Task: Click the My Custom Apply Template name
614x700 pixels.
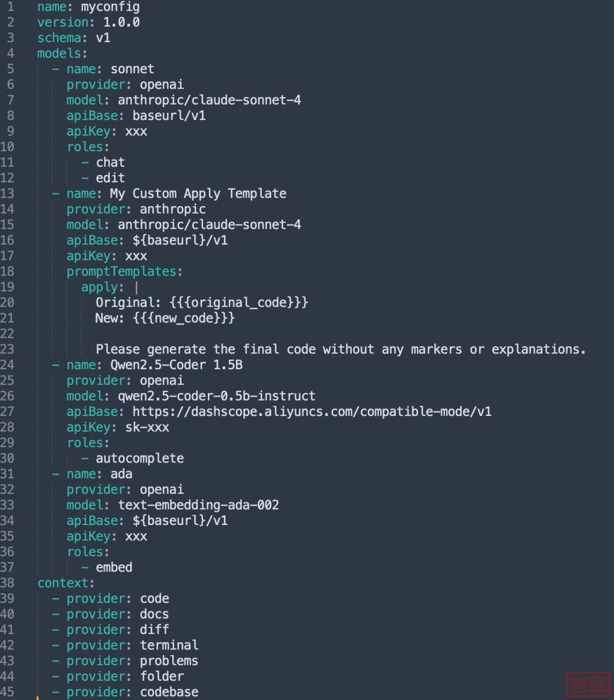Action: [198, 194]
